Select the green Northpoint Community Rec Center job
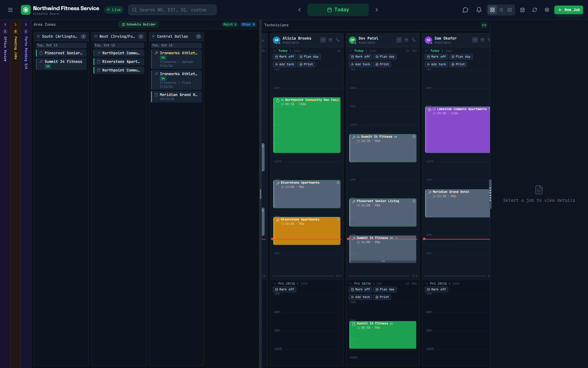588x368 pixels. pos(307,125)
